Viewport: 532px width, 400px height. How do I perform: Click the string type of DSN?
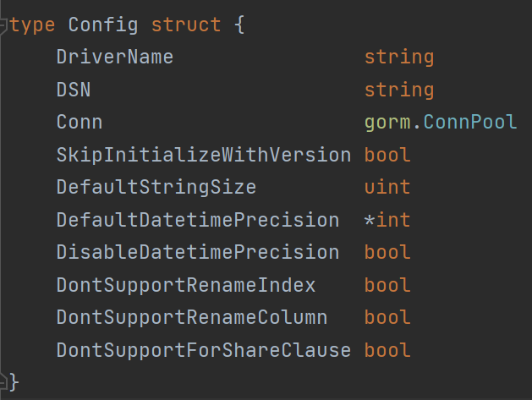399,90
